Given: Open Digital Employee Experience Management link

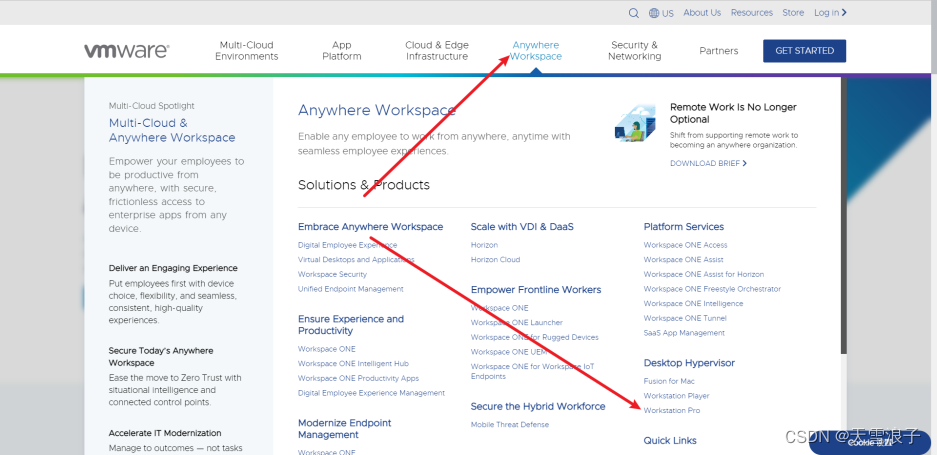Looking at the screenshot, I should click(371, 393).
